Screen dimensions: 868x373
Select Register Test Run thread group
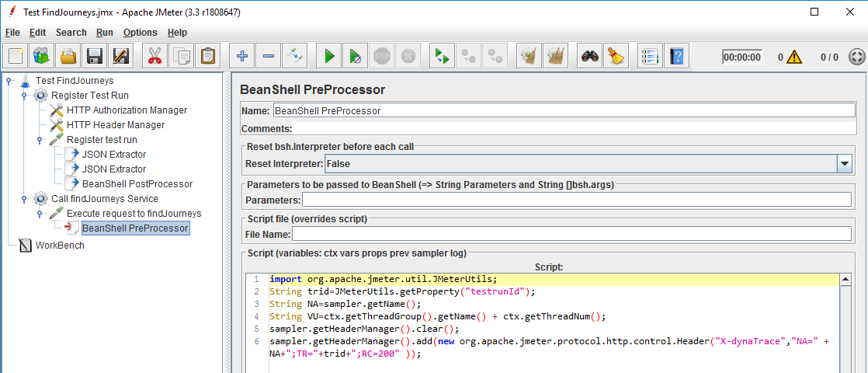(x=90, y=96)
